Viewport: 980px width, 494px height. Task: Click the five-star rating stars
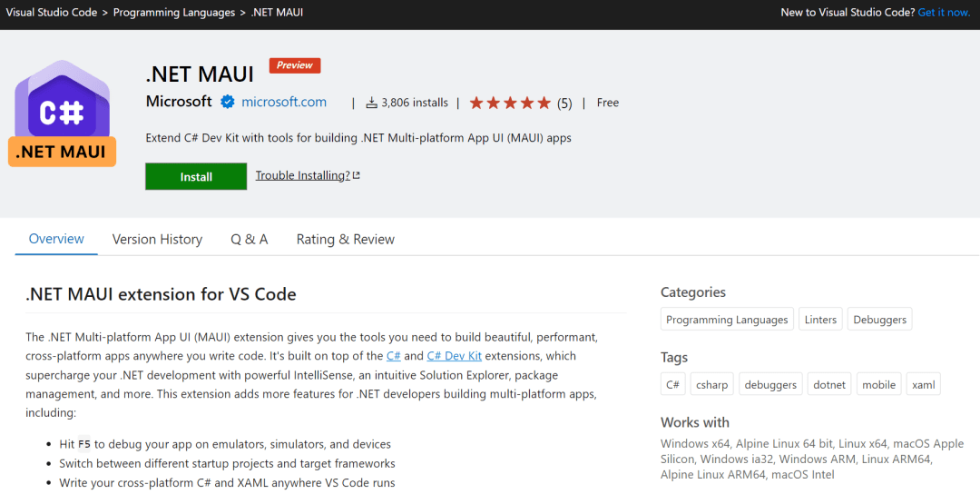tap(510, 103)
